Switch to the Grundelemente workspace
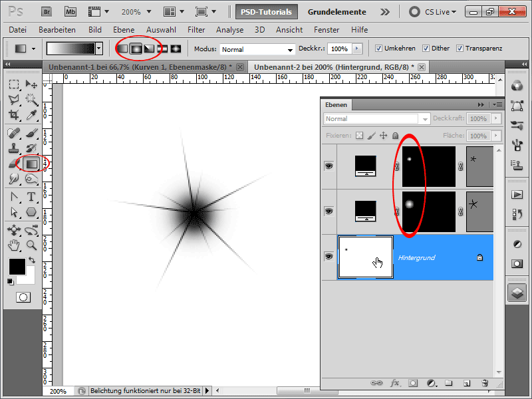The height and width of the screenshot is (399, 532). coord(336,12)
